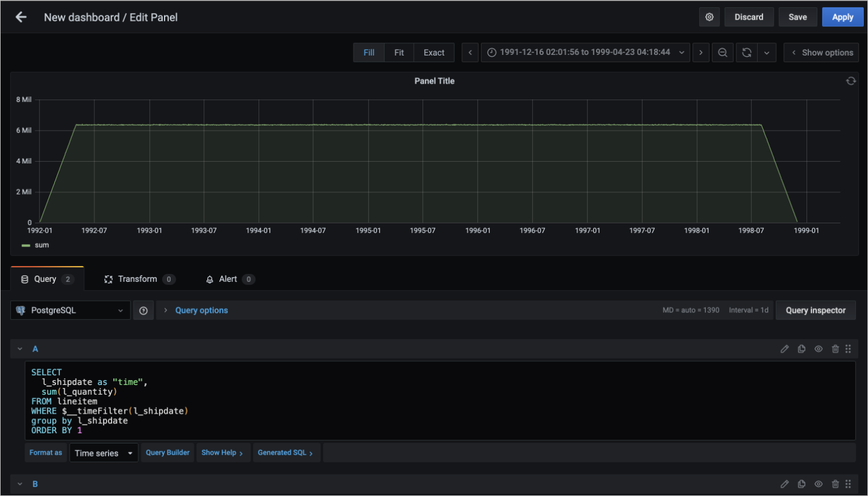The width and height of the screenshot is (868, 496).
Task: Duplicate query A with the copy icon
Action: (x=802, y=349)
